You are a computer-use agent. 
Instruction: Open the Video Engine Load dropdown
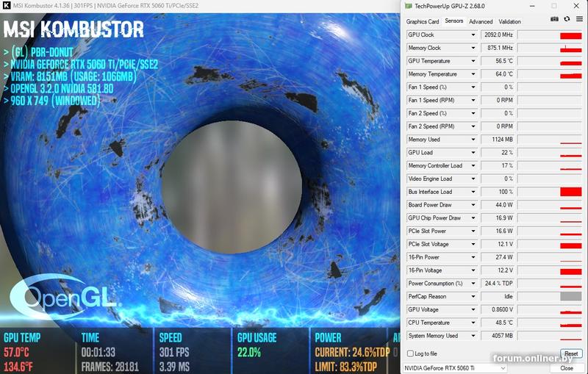coord(473,179)
